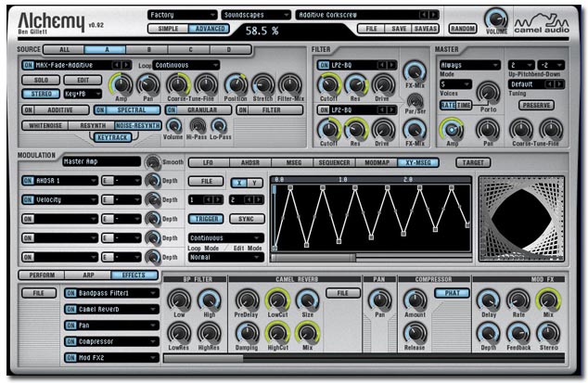Click the source Stretch knob
The height and width of the screenshot is (383, 588).
[262, 84]
